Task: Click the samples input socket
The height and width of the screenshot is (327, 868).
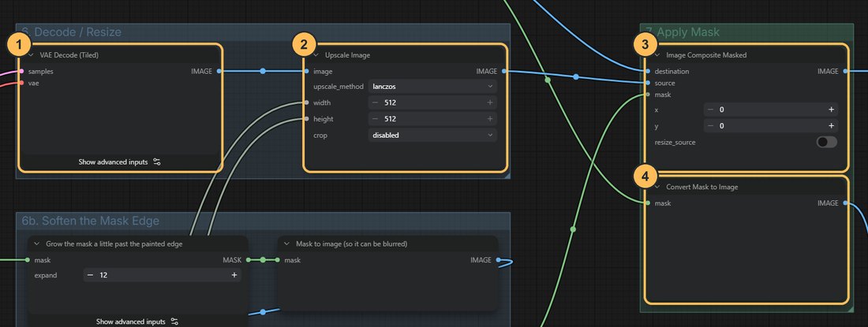Action: pos(21,71)
